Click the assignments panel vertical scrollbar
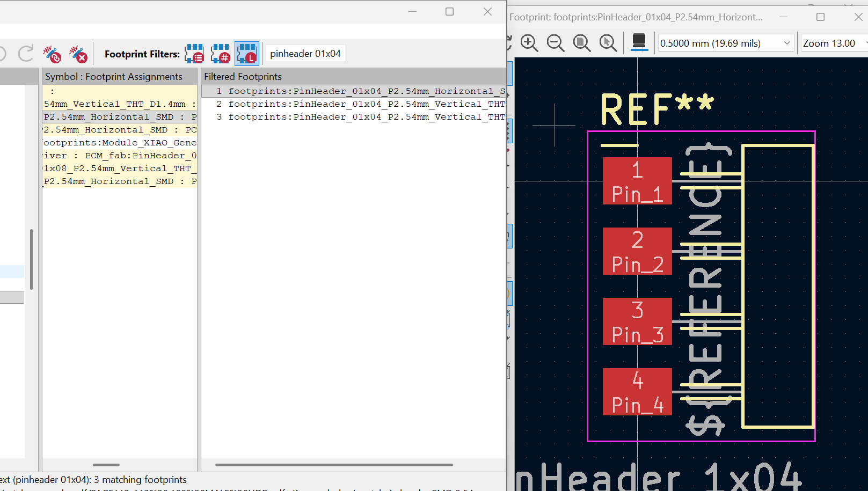The height and width of the screenshot is (491, 868). pyautogui.click(x=31, y=260)
